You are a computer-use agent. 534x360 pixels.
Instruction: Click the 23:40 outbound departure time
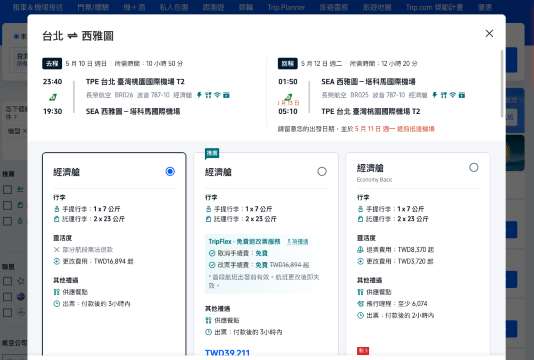click(x=52, y=81)
